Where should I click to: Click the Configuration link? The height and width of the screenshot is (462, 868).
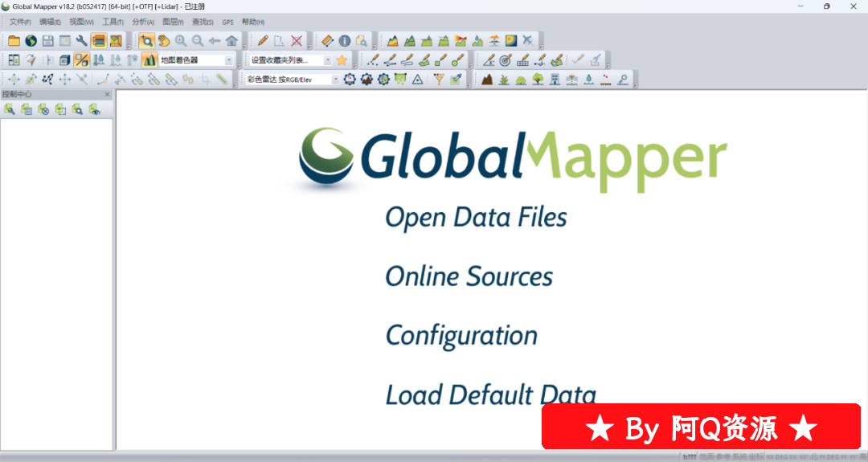point(461,336)
